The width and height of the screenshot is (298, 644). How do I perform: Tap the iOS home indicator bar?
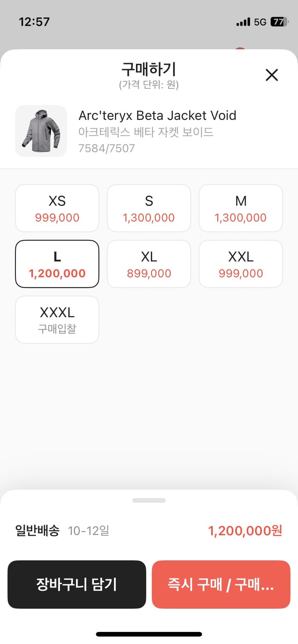coord(149,634)
